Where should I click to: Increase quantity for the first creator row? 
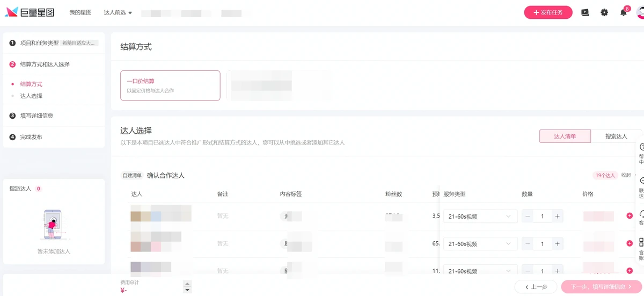[x=557, y=216]
